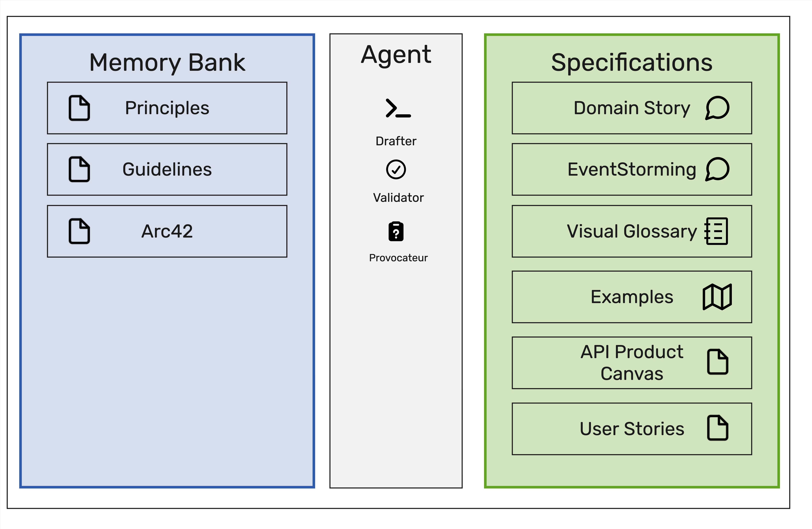Viewport: 812px width, 529px height.
Task: Click the Validator checkmark circle icon
Action: (x=396, y=169)
